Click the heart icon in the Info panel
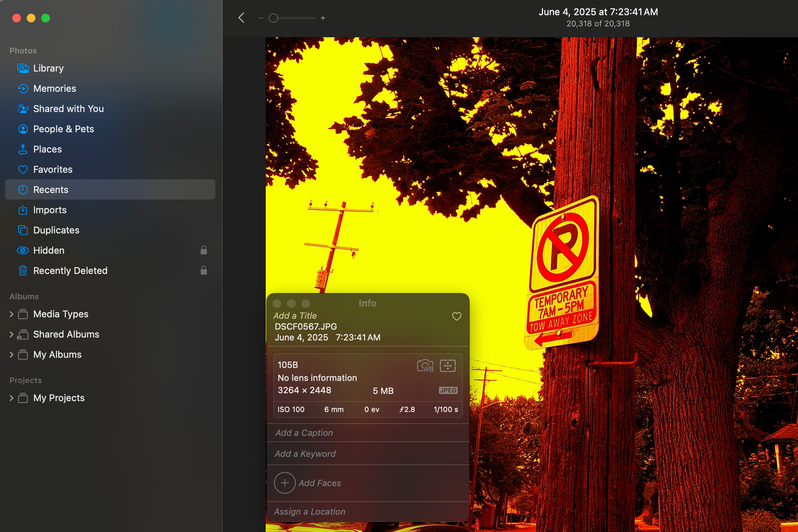The height and width of the screenshot is (532, 798). pos(456,316)
